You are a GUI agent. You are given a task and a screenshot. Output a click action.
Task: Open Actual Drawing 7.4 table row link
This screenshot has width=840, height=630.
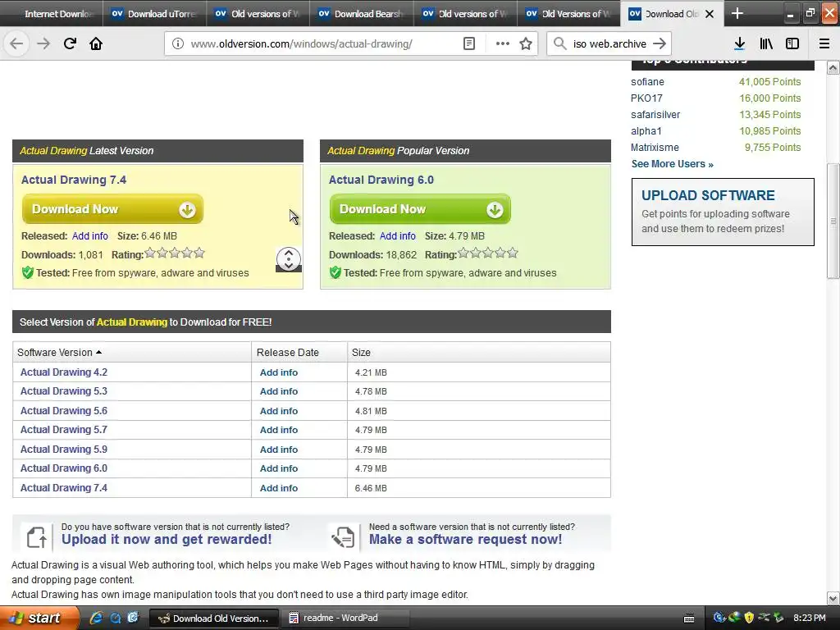point(64,487)
